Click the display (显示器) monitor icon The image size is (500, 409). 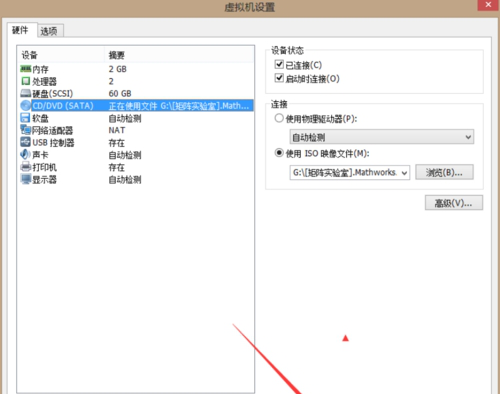click(x=26, y=179)
